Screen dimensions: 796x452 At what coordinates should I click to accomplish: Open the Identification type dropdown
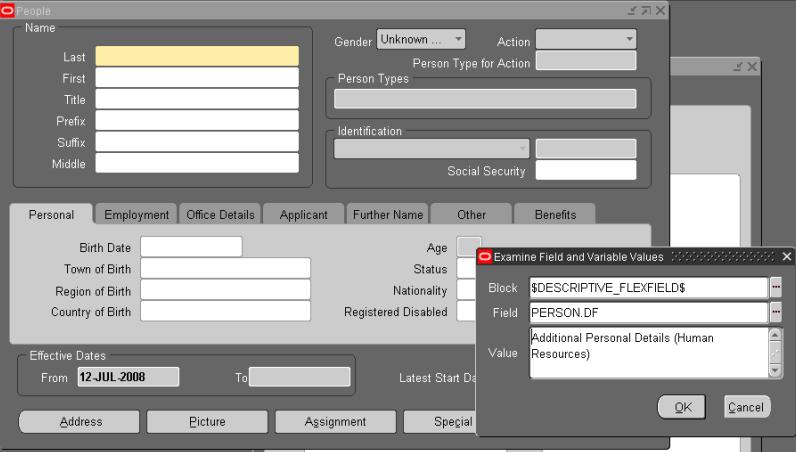point(432,149)
